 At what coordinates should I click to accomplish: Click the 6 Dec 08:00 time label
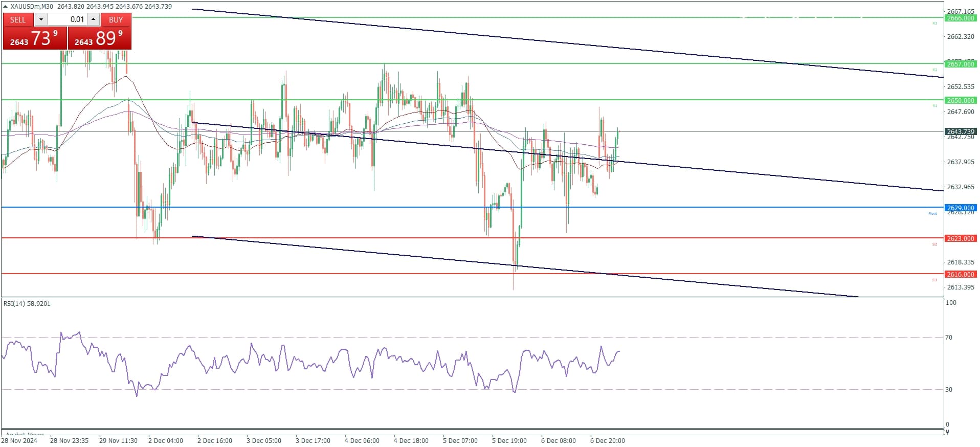point(558,440)
